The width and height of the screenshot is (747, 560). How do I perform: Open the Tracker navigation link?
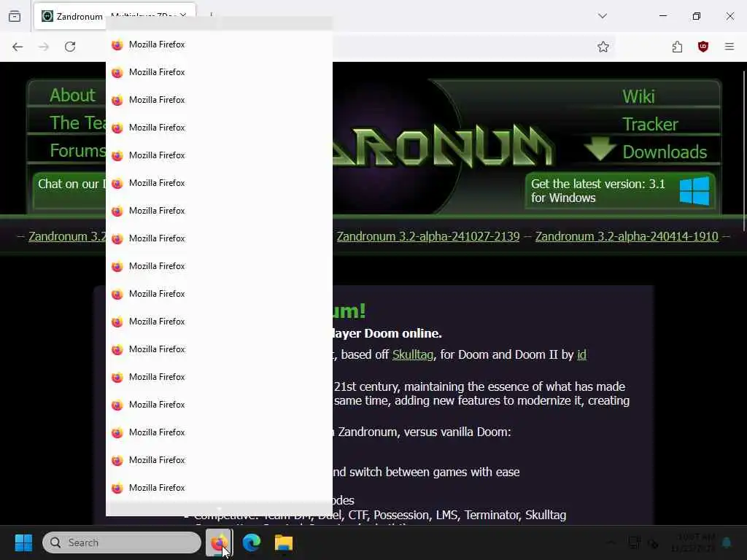point(650,124)
